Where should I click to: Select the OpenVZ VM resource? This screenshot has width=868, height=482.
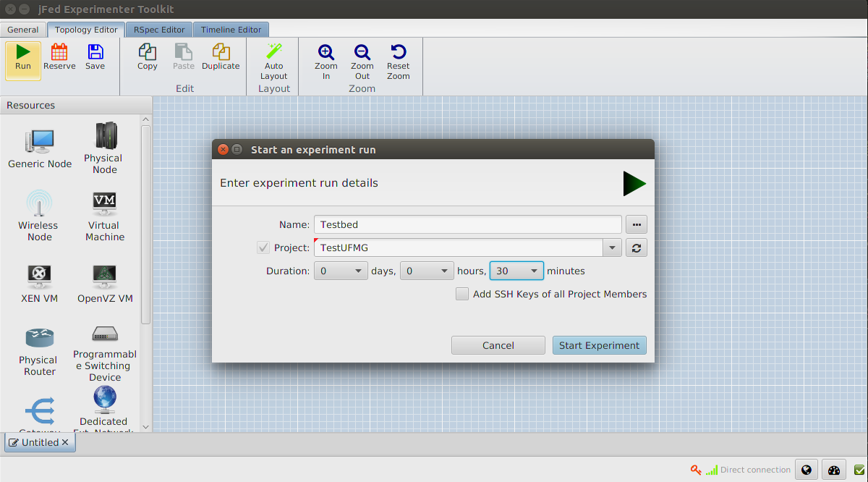click(105, 283)
